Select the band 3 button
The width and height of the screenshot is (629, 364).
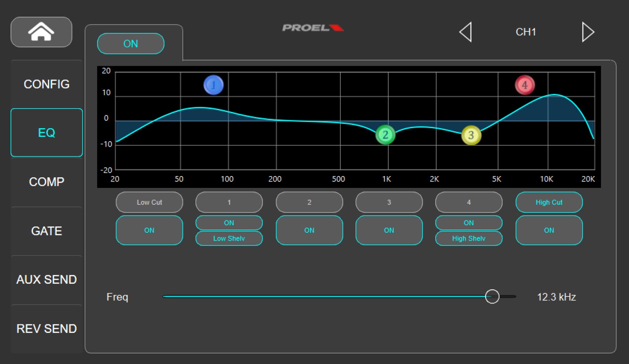(389, 202)
